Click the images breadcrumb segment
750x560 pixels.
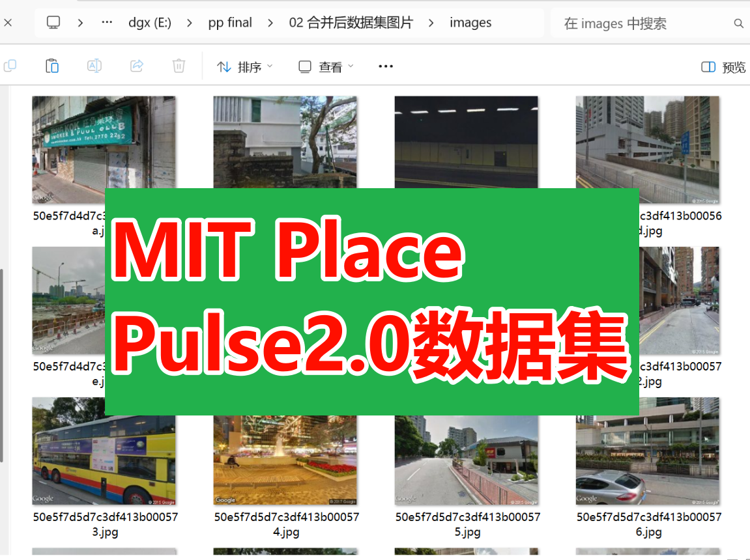(470, 22)
